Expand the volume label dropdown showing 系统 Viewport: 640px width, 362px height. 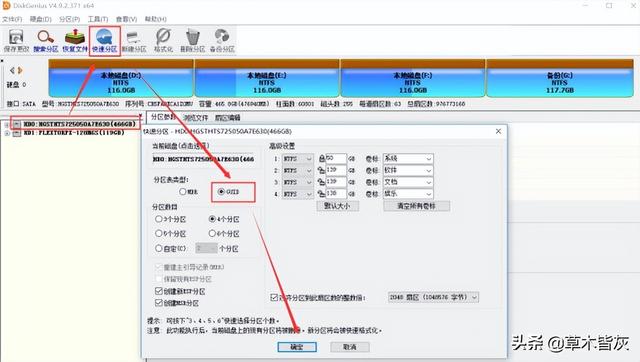pos(408,158)
